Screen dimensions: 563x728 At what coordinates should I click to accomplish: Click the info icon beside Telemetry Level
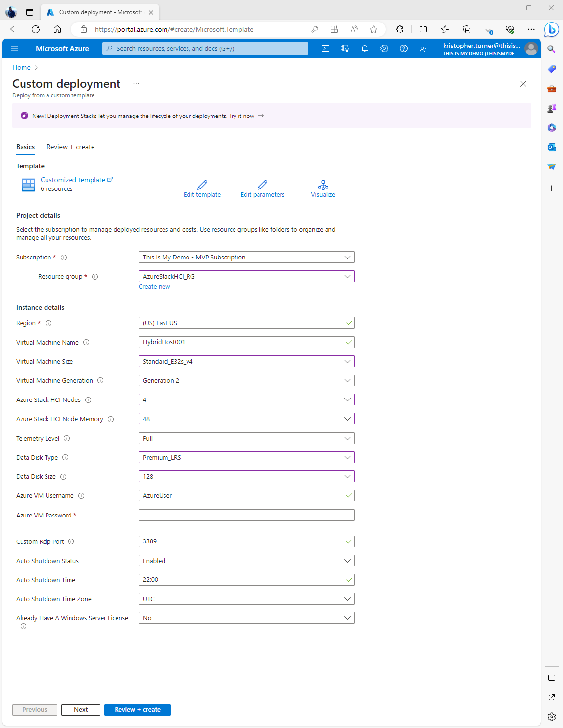point(67,438)
